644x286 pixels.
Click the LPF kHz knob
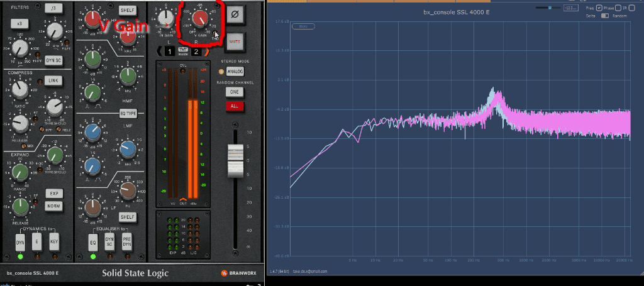point(54,31)
